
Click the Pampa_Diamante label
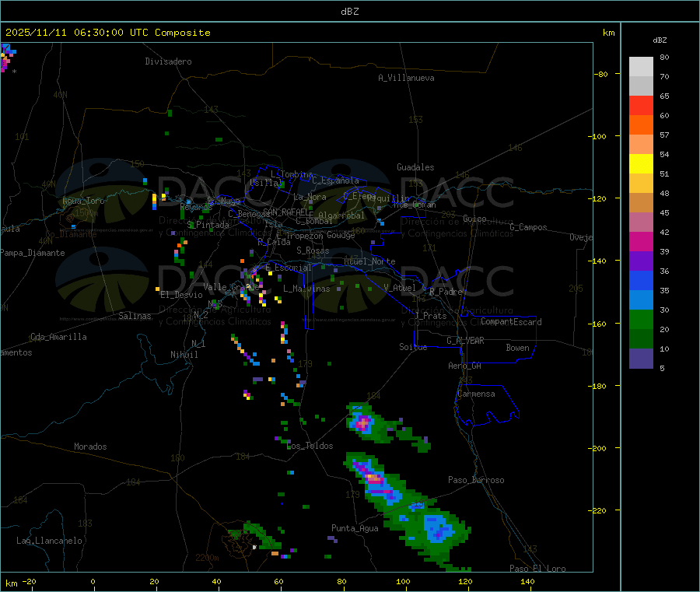[x=33, y=253]
